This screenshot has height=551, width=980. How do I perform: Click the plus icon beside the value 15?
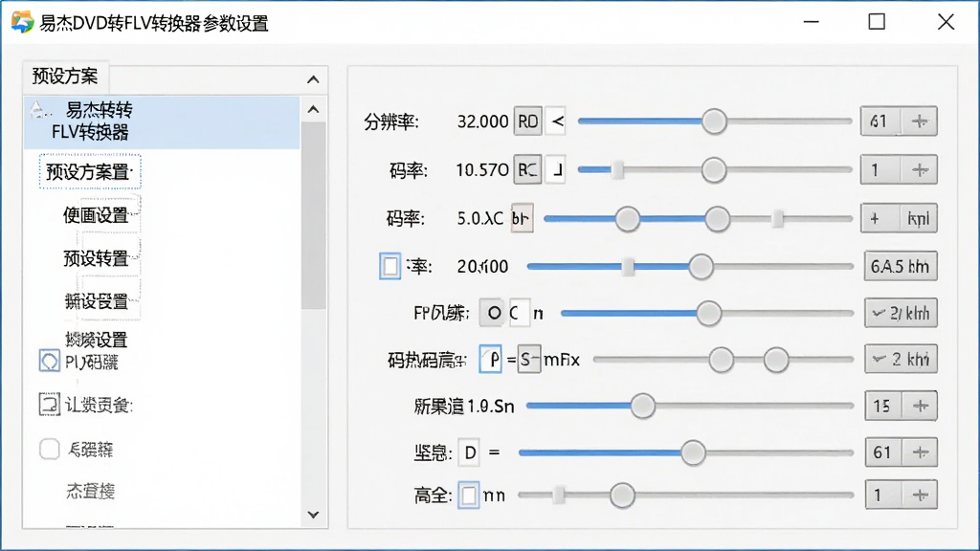[x=920, y=406]
